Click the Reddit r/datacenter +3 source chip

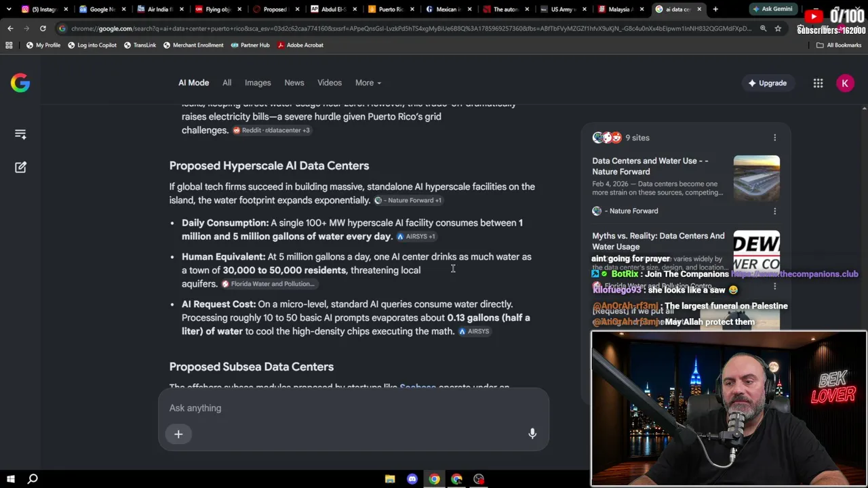(271, 130)
